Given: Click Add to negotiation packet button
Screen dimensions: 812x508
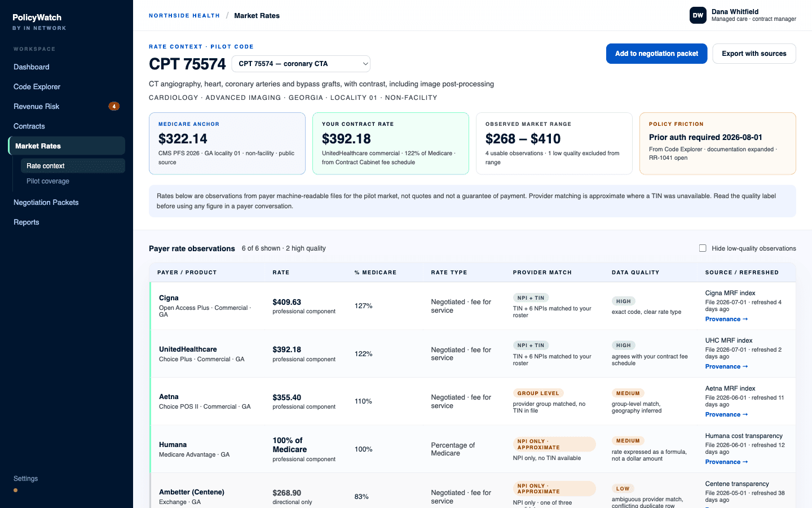Looking at the screenshot, I should 656,54.
